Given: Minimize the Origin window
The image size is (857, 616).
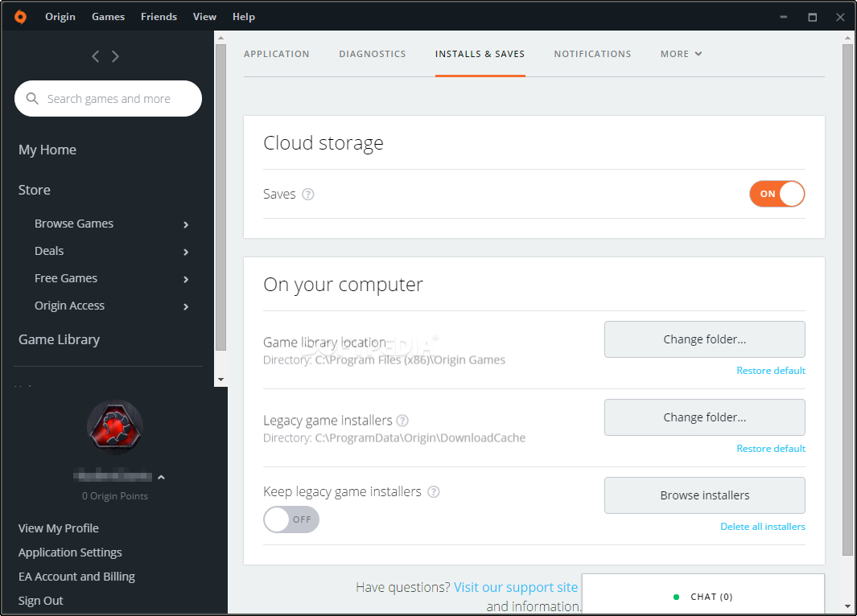Looking at the screenshot, I should click(783, 17).
